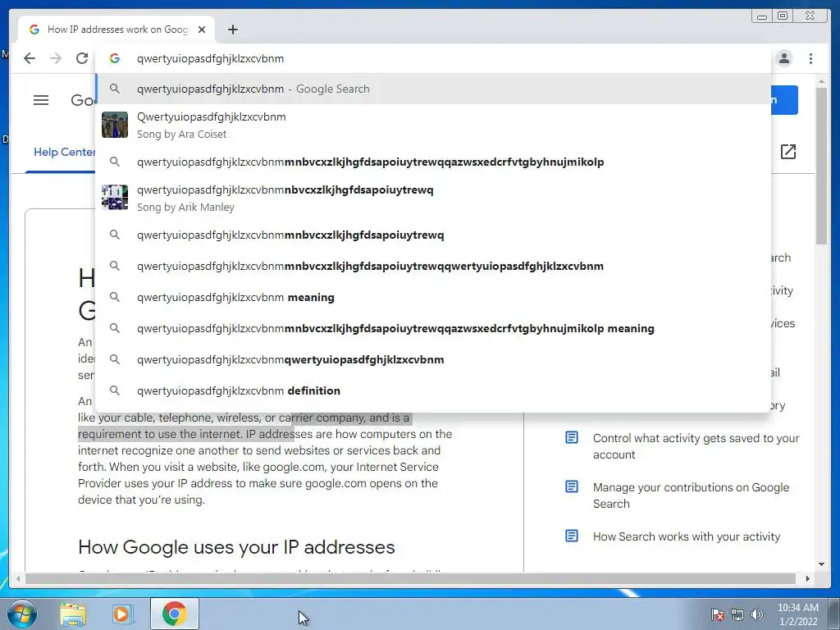Pick suggestion ending 'trewqqwertyuiopasdfghjklzxcvbnm'

pos(433,267)
